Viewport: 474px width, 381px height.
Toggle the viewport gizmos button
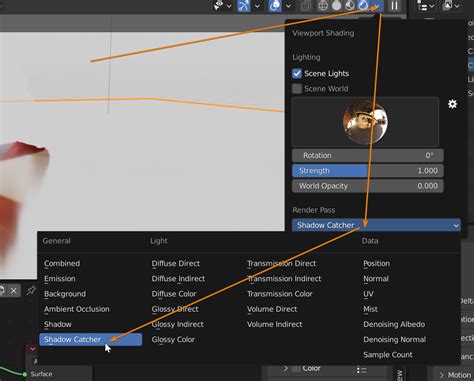(244, 6)
